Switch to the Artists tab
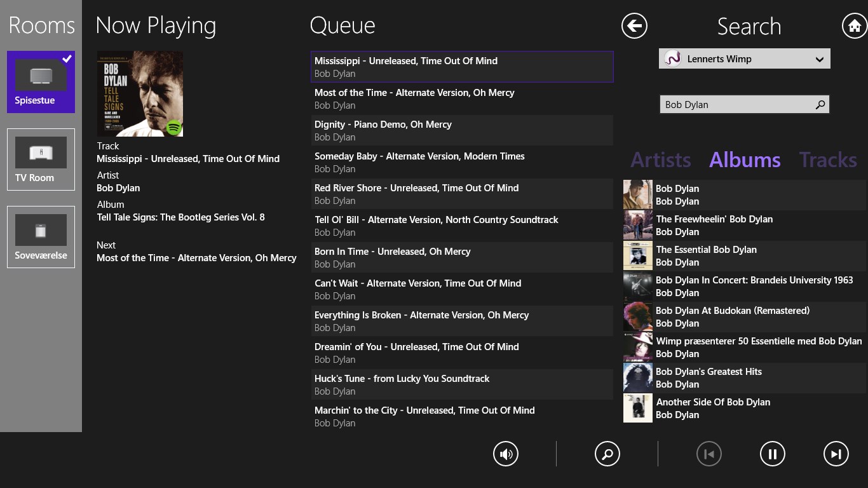Image resolution: width=868 pixels, height=488 pixels. tap(660, 160)
